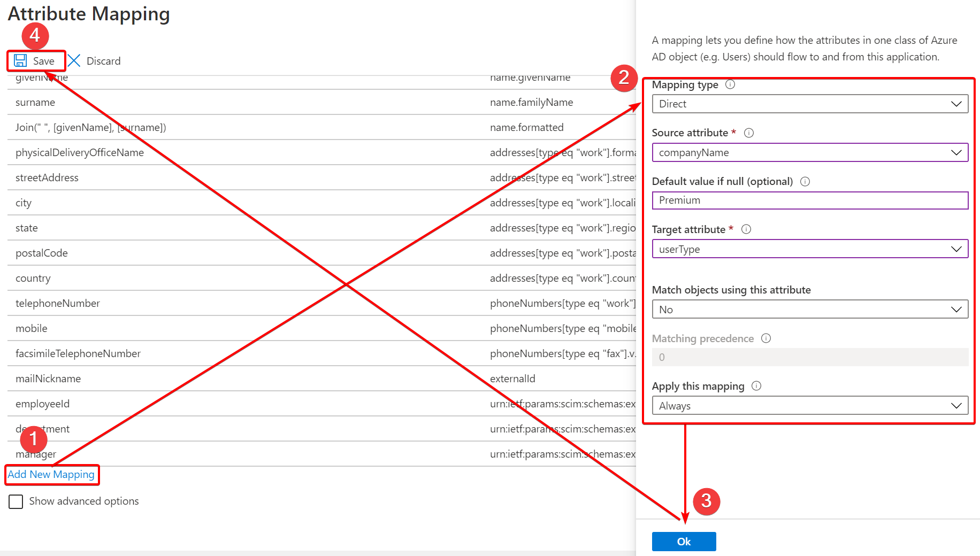Click the phoneNumbers type eq "work" target
This screenshot has height=556, width=980.
pos(563,303)
